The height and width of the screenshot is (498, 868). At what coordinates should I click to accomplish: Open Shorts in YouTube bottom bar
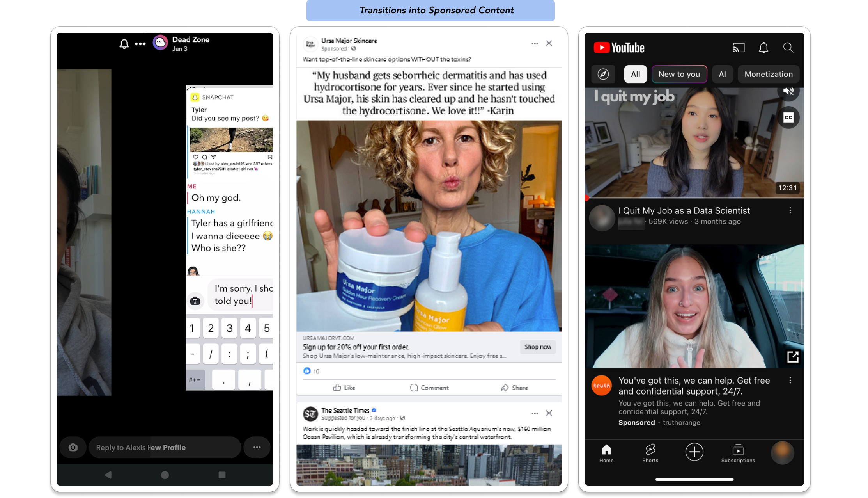(650, 453)
